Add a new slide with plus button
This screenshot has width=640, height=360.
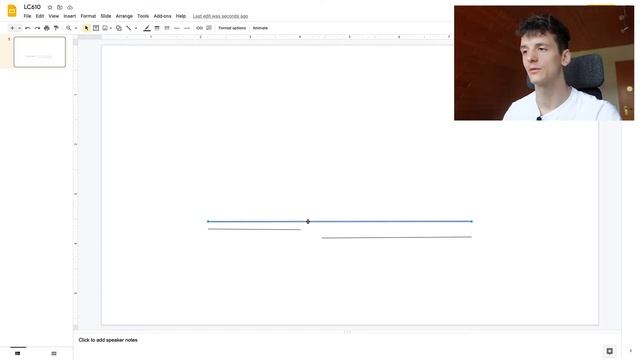point(12,28)
